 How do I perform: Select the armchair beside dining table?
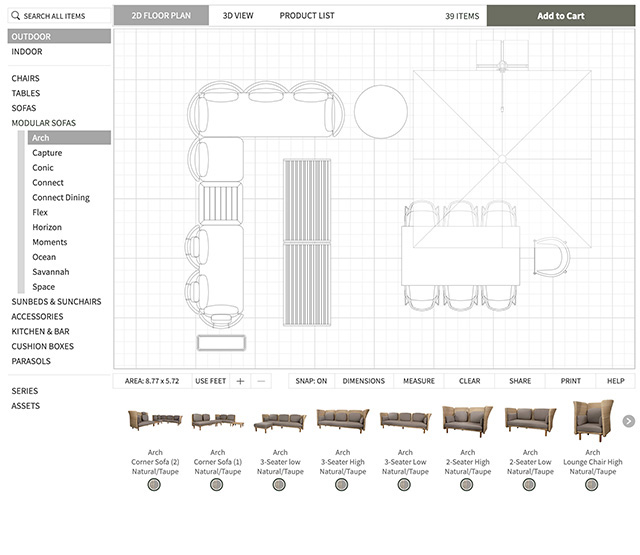[x=551, y=256]
